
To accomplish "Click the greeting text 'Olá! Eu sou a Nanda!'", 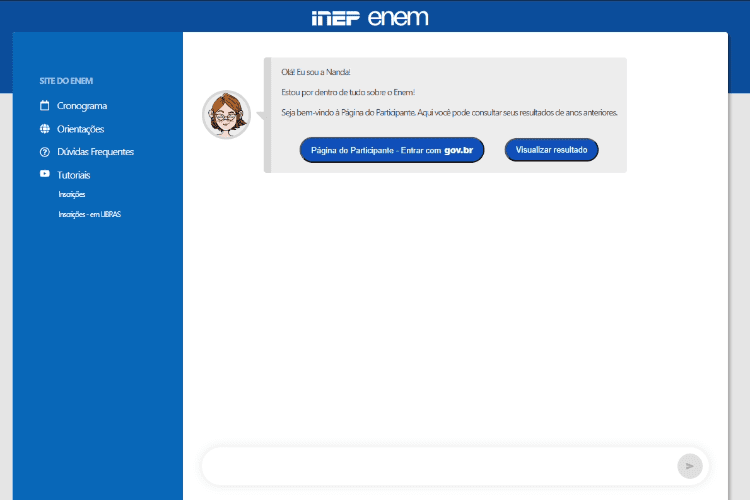I will [316, 72].
